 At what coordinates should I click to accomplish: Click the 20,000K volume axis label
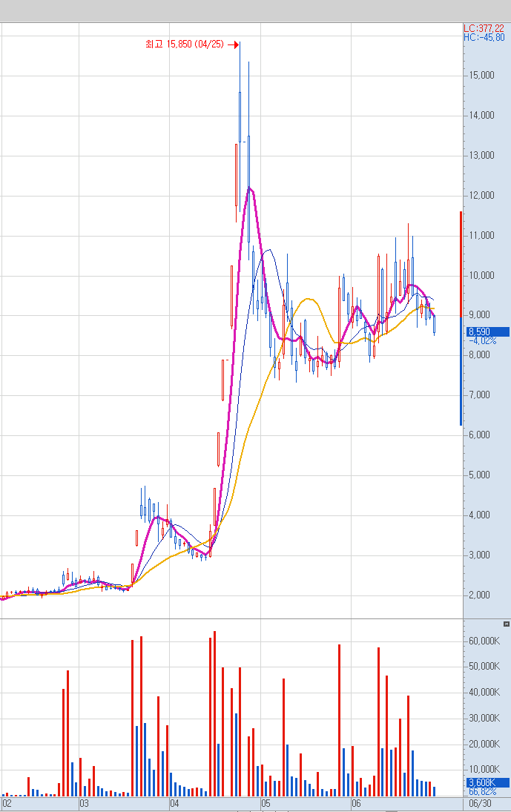[484, 745]
